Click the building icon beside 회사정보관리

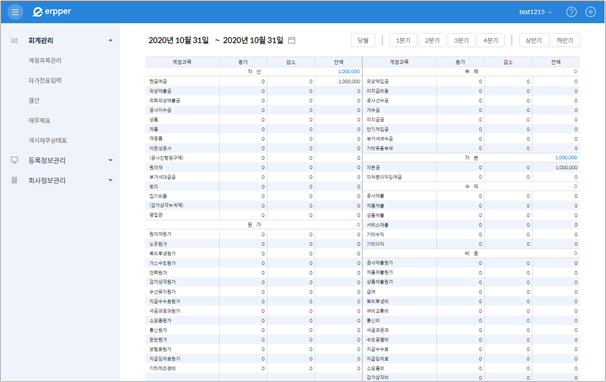tap(14, 180)
